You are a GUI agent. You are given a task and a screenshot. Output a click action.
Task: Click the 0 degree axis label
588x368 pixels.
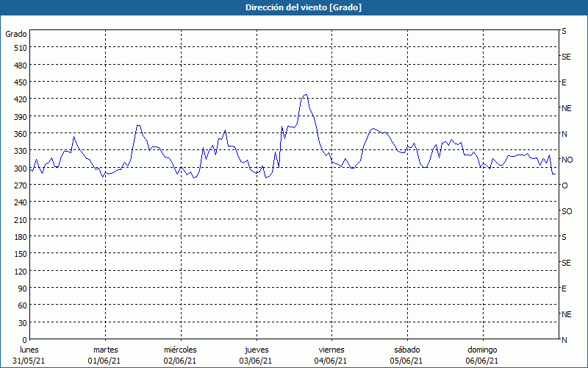pyautogui.click(x=25, y=340)
